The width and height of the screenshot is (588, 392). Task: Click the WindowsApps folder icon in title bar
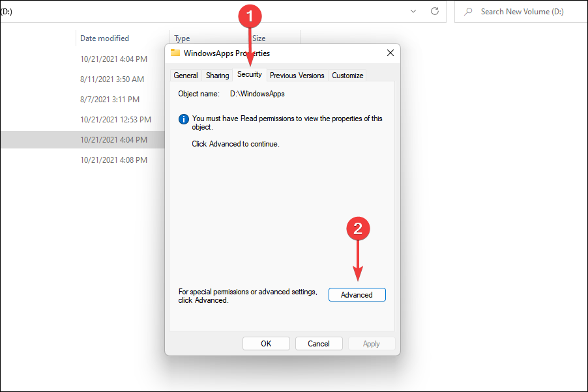click(x=175, y=53)
